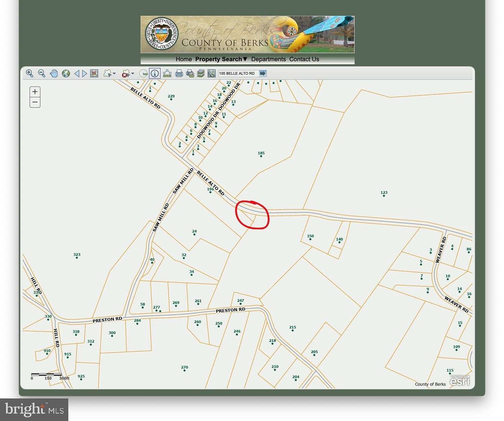Click the full extent globe icon
Screen dimensions: 504x421
coord(66,73)
